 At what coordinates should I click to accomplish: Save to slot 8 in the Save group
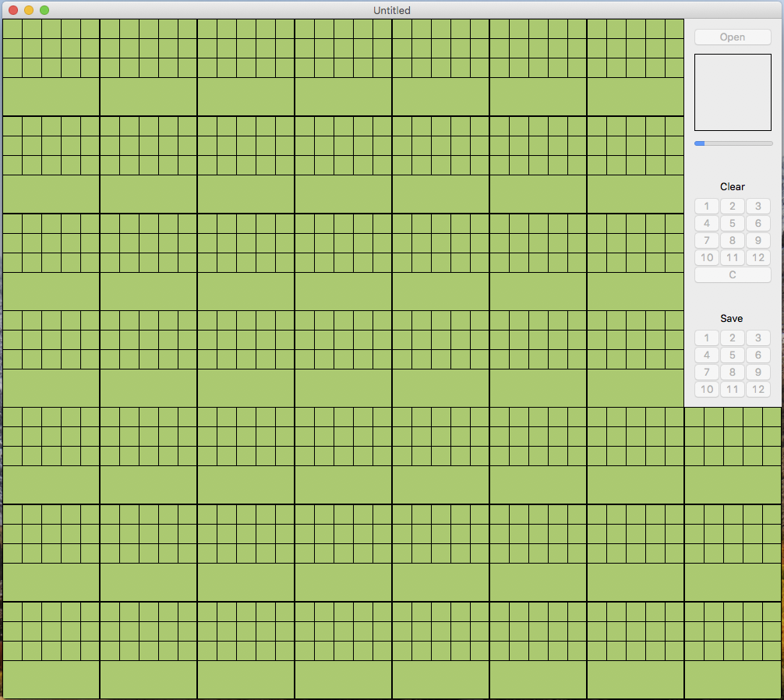point(733,372)
